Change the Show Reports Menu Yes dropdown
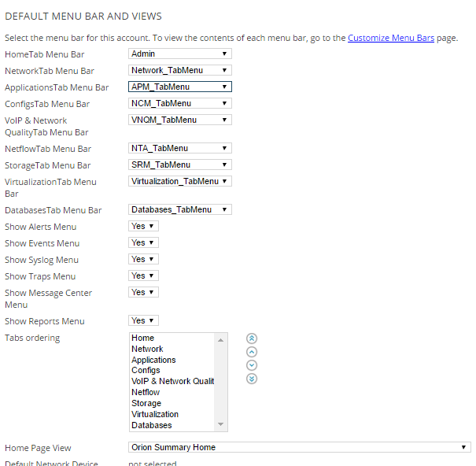Image resolution: width=476 pixels, height=466 pixels. (x=143, y=320)
